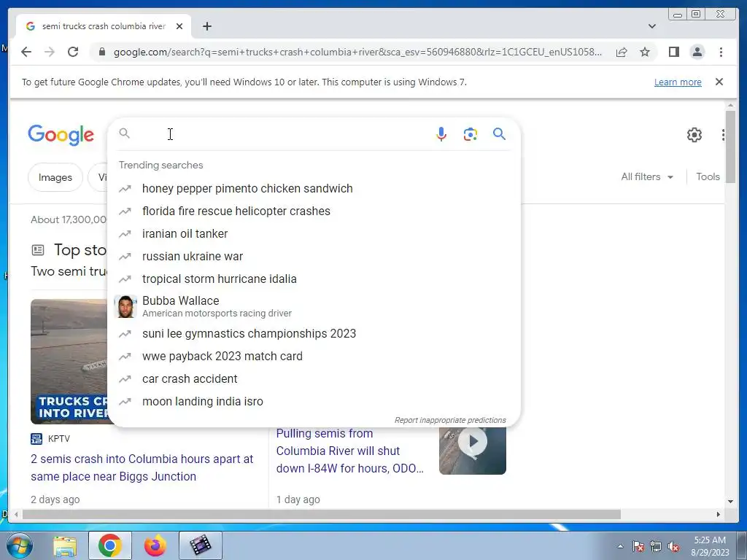Viewport: 747px width, 560px height.
Task: Click the scroll down arrow of vertical scrollbar
Action: point(730,502)
